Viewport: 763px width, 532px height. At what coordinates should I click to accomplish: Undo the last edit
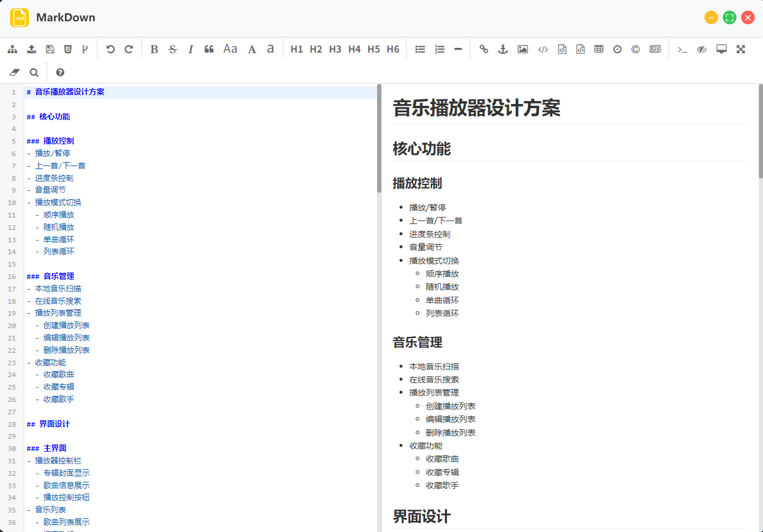pyautogui.click(x=111, y=50)
